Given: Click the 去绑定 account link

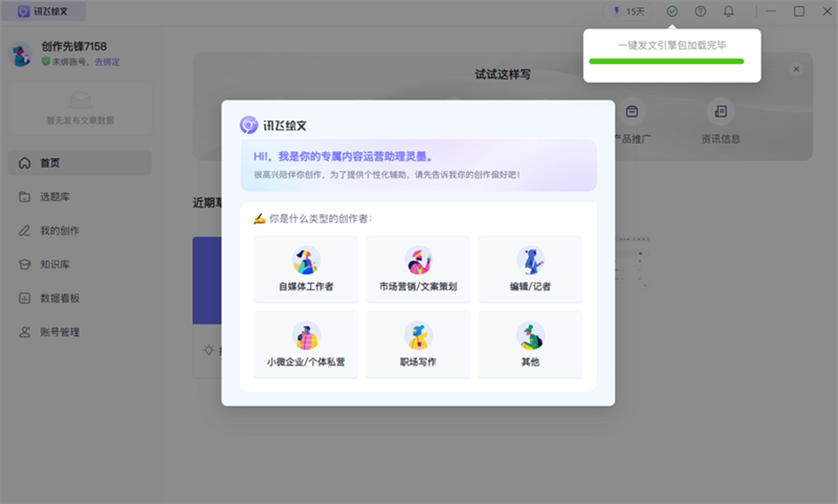Looking at the screenshot, I should 107,61.
